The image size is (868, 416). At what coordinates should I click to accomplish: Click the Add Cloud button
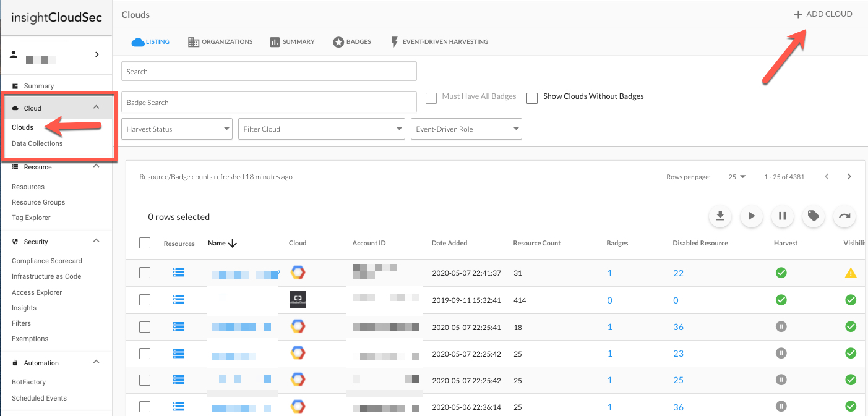pos(823,14)
